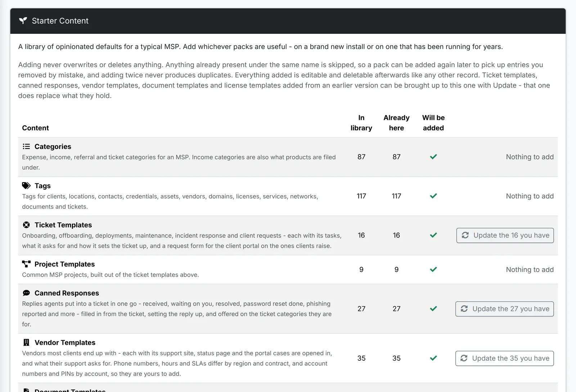Click the refresh icon in Update the 35 button
The image size is (576, 392).
464,358
